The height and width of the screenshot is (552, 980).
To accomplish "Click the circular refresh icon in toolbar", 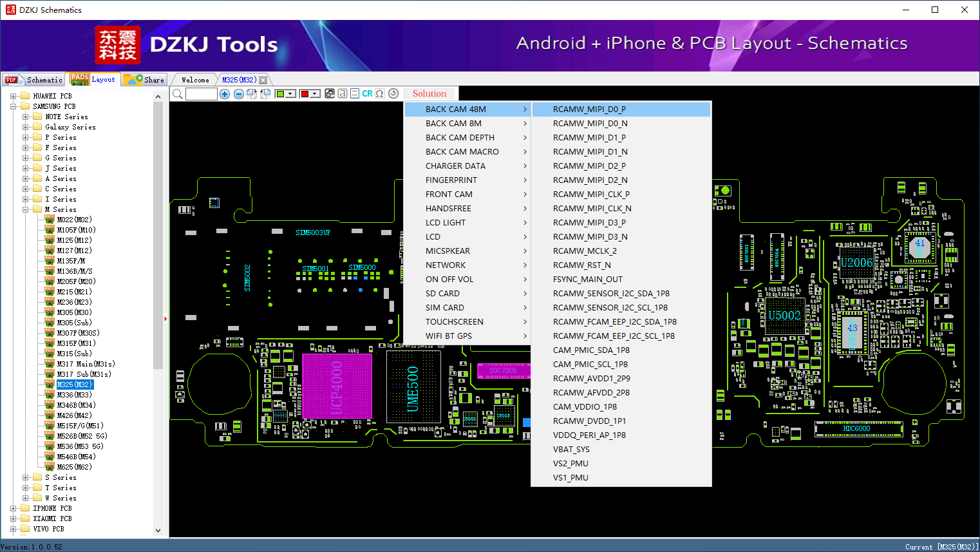I will [x=393, y=94].
